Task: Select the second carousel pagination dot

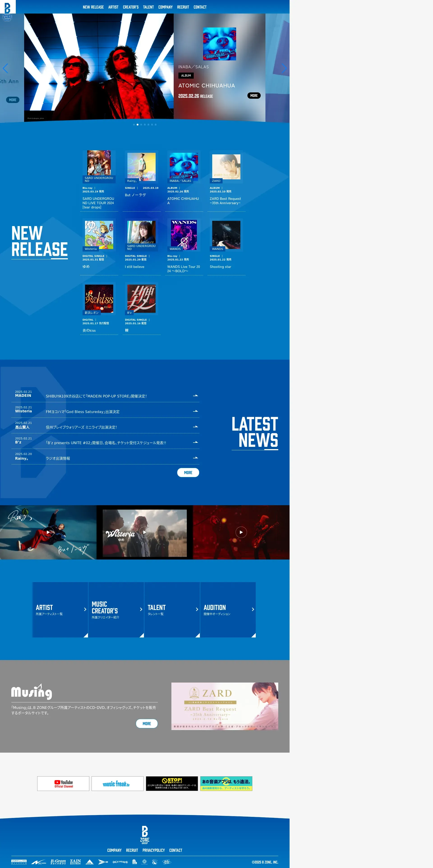Action: (x=137, y=125)
